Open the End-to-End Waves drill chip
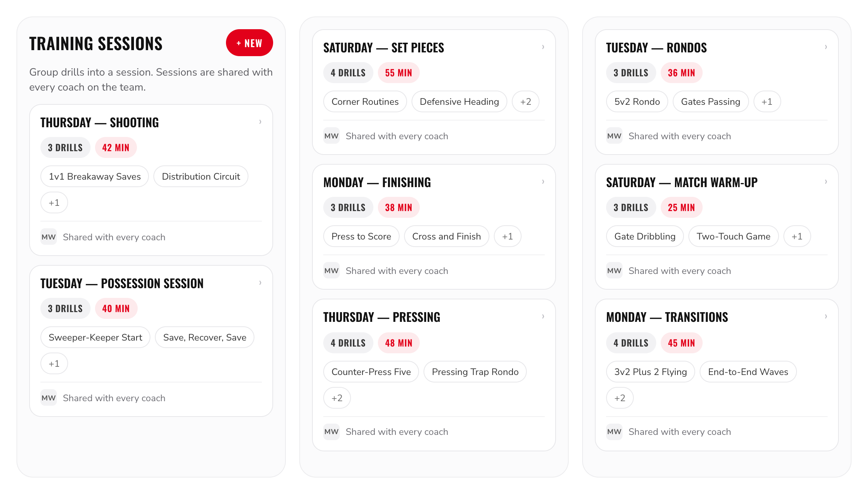 (748, 372)
